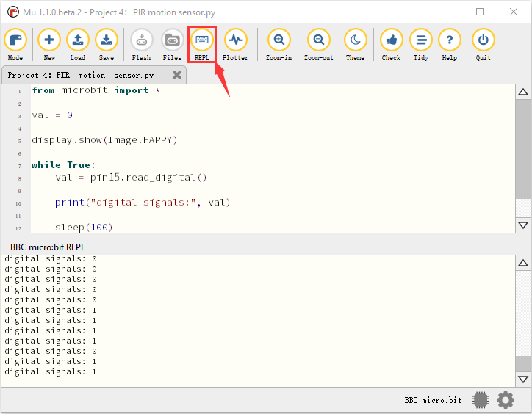Switch the Theme
Viewport: 532px width, 414px height.
click(355, 45)
